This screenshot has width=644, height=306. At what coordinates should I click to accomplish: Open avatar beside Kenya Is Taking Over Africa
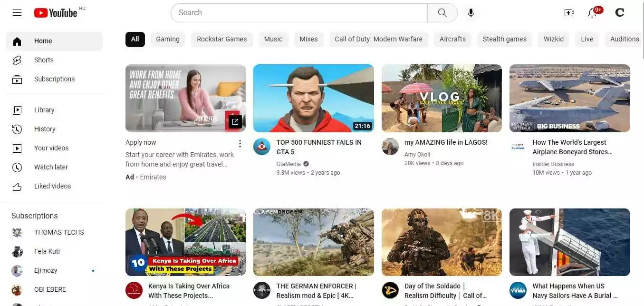pyautogui.click(x=134, y=290)
